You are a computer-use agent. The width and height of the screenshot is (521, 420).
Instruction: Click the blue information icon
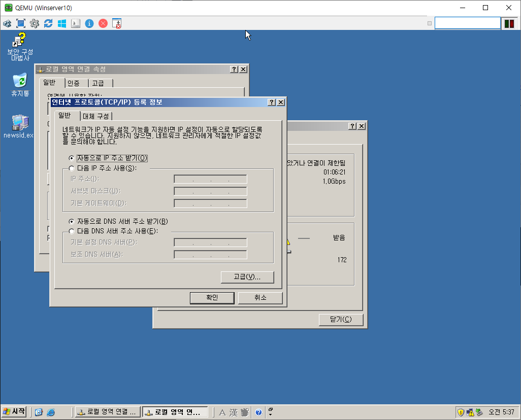point(89,23)
